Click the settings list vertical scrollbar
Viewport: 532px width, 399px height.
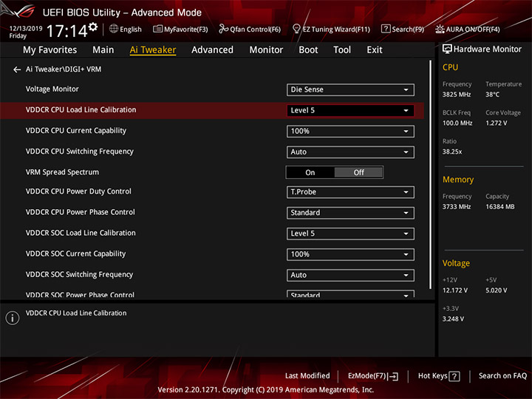click(431, 174)
